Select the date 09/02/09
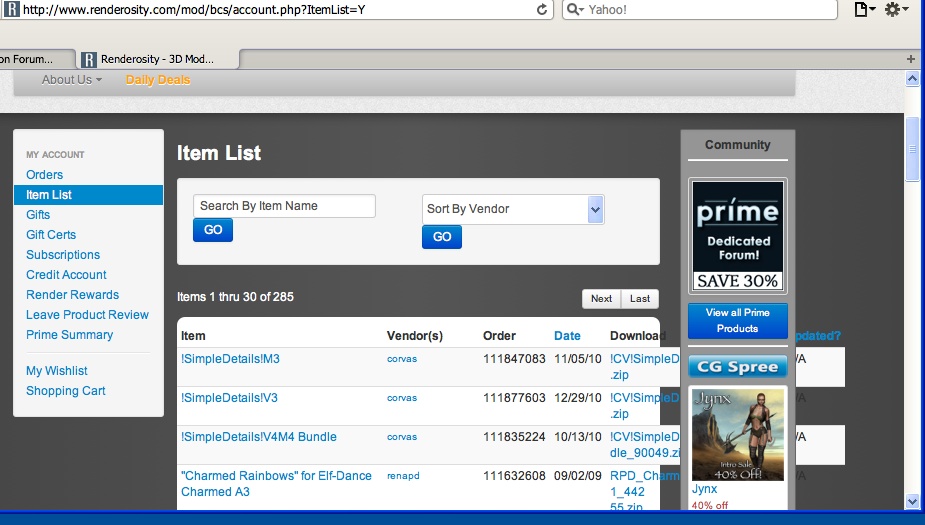 (x=578, y=475)
